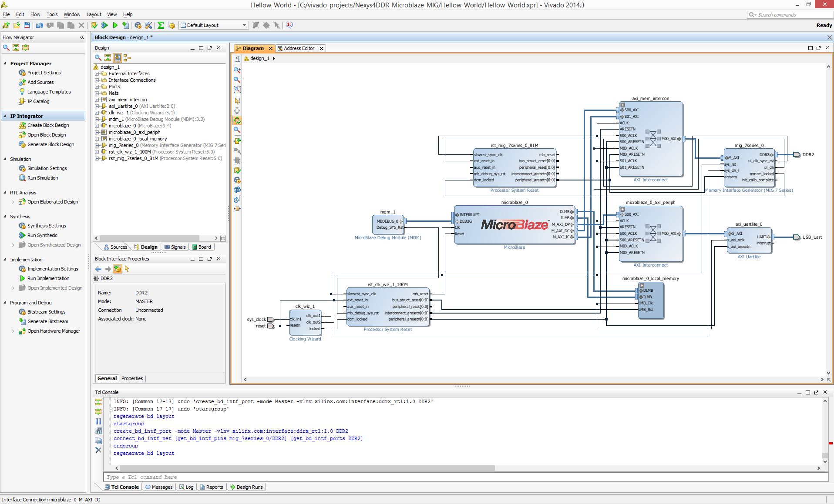Click Open Hardware Manager in Flow Navigator
Screen dimensions: 834x504
point(49,331)
